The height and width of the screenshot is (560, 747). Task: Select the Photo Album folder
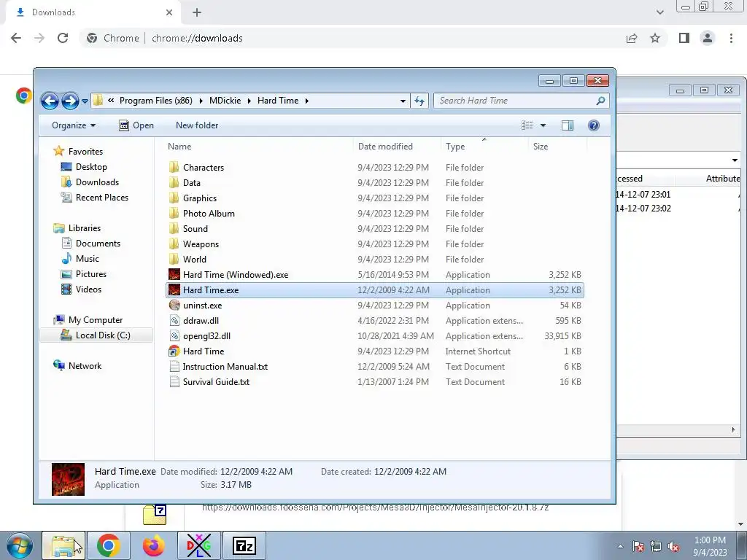[x=374, y=214]
